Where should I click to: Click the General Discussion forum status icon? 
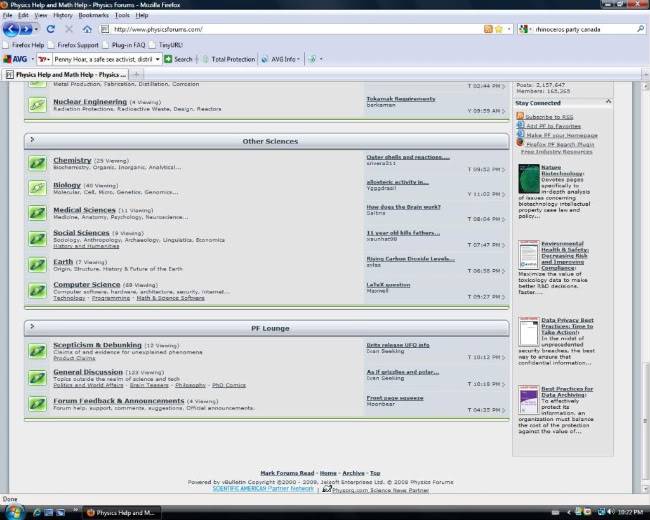[37, 377]
